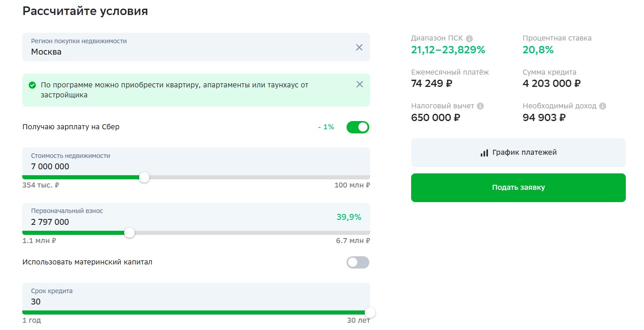The height and width of the screenshot is (330, 644).
Task: Click the green checkmark icon in notice
Action: (32, 85)
